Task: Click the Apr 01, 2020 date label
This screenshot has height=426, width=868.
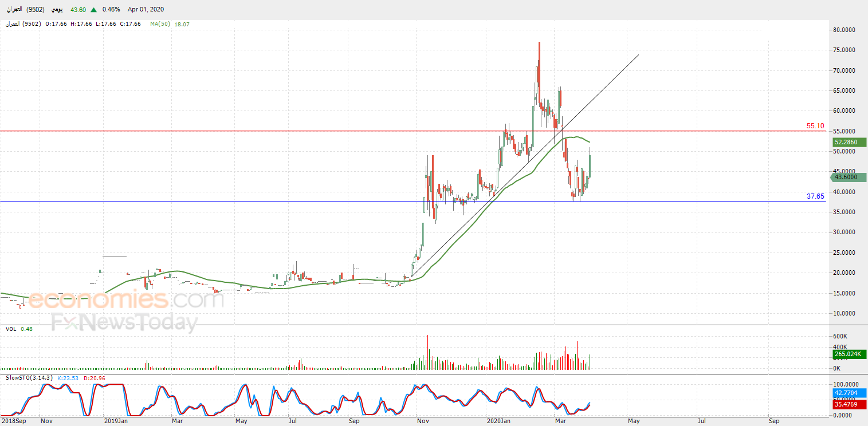Action: click(x=146, y=10)
